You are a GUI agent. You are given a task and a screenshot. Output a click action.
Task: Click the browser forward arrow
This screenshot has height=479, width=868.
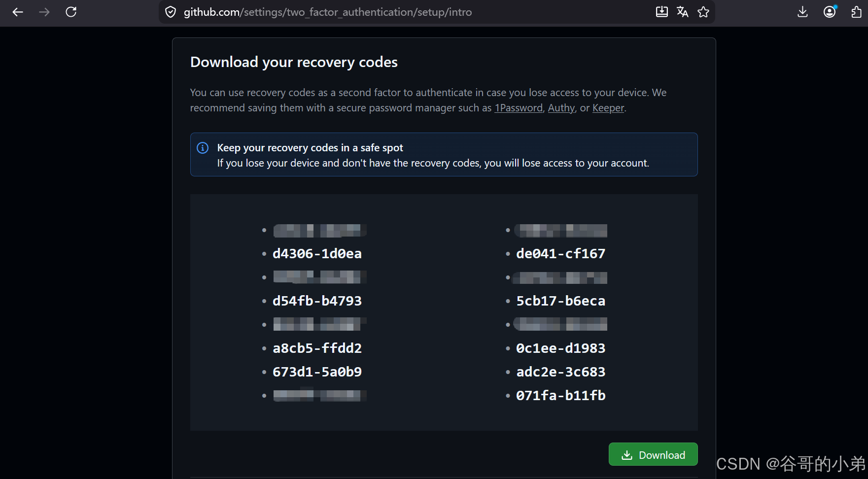[x=44, y=12]
